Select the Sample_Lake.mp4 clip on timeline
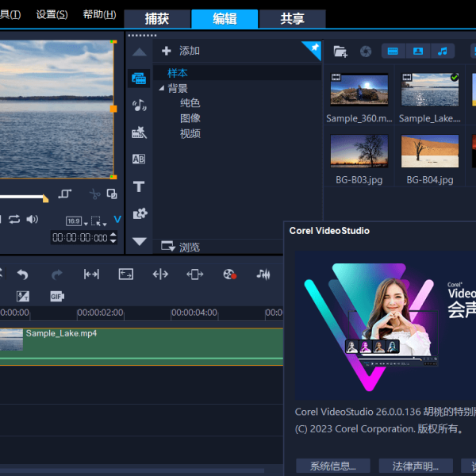Image resolution: width=476 pixels, height=476 pixels. click(141, 347)
